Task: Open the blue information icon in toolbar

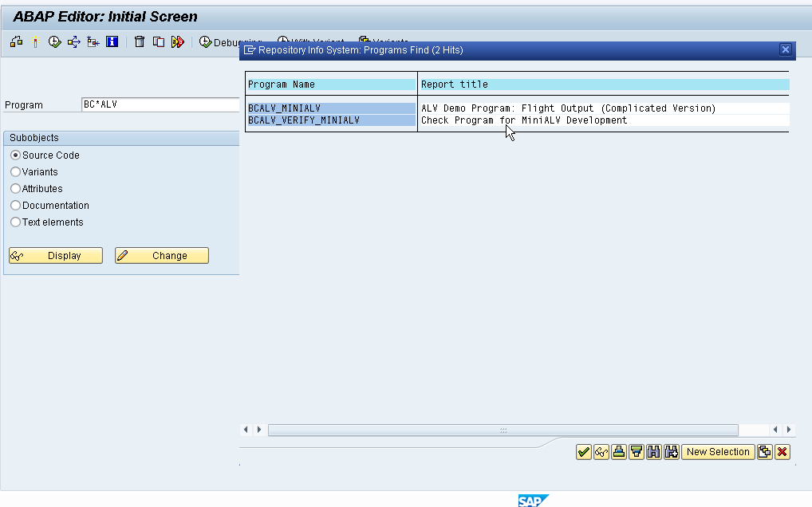Action: [112, 42]
